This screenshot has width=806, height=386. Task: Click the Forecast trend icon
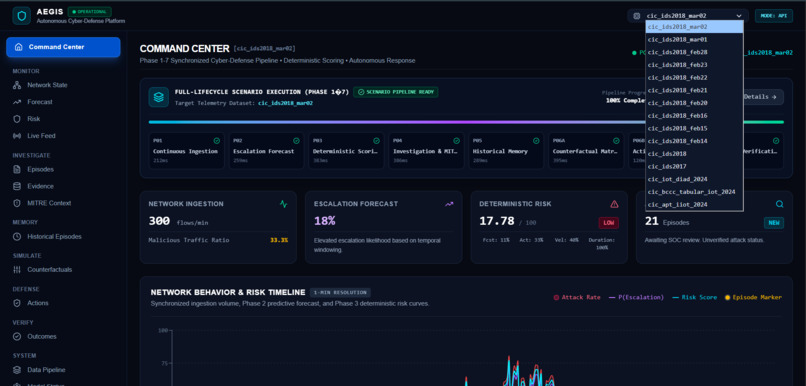click(17, 102)
